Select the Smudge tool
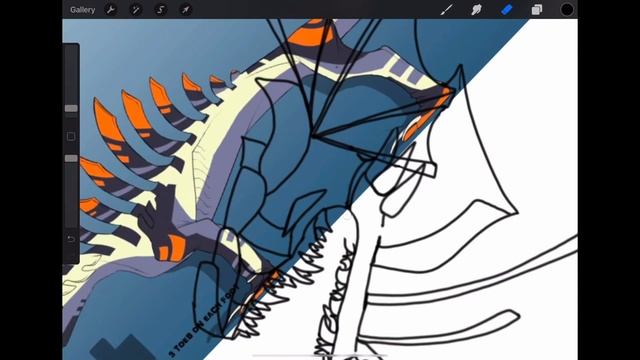The height and width of the screenshot is (360, 640). point(476,9)
